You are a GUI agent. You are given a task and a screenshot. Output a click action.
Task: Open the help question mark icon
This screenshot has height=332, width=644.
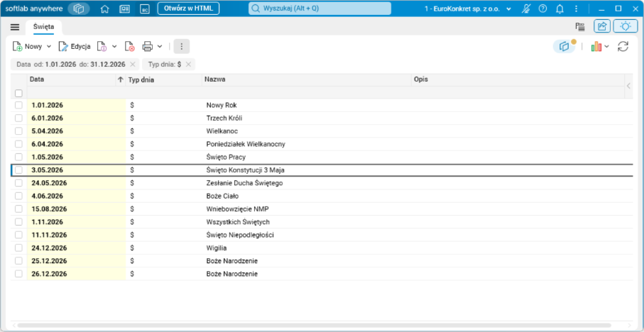[542, 9]
